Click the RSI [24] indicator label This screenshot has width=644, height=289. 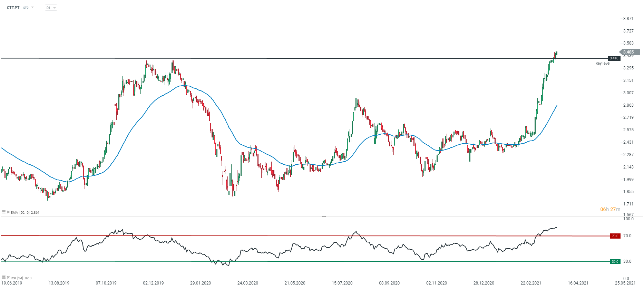(x=17, y=278)
